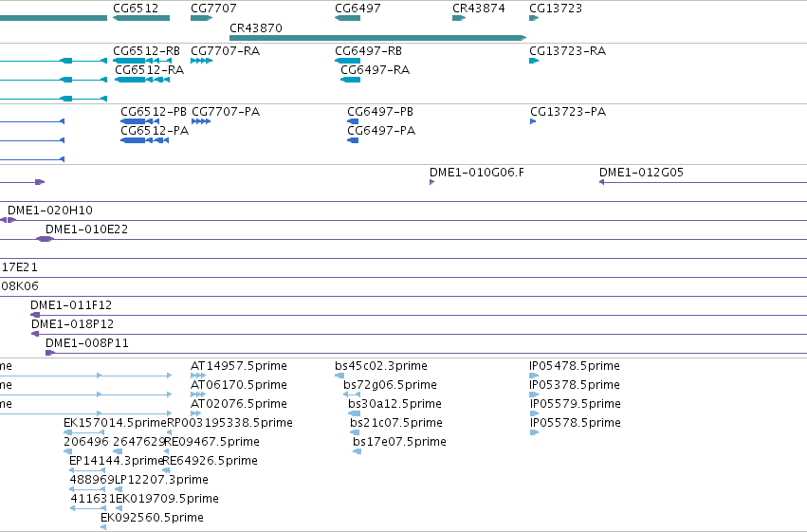Select the DME1-010G06.F feature
This screenshot has width=807, height=532.
(431, 182)
